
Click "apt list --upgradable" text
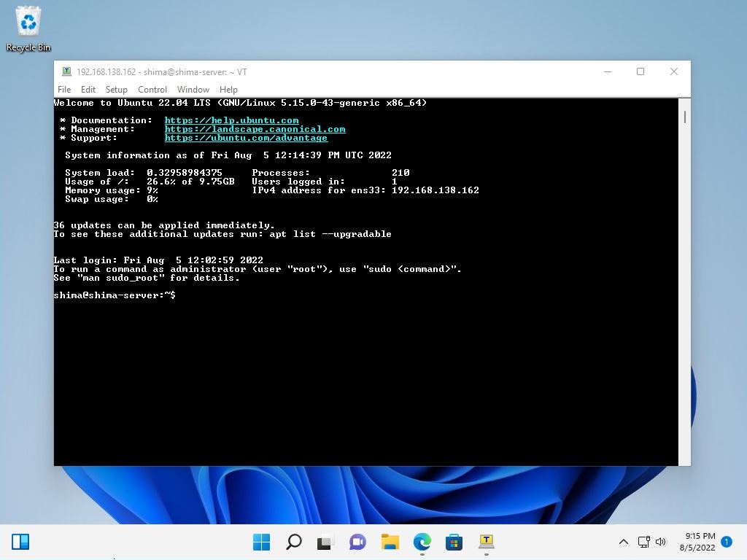coord(330,234)
